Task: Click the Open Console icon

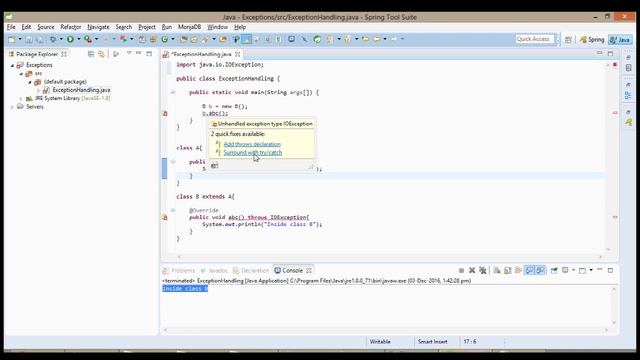Action: [x=583, y=271]
